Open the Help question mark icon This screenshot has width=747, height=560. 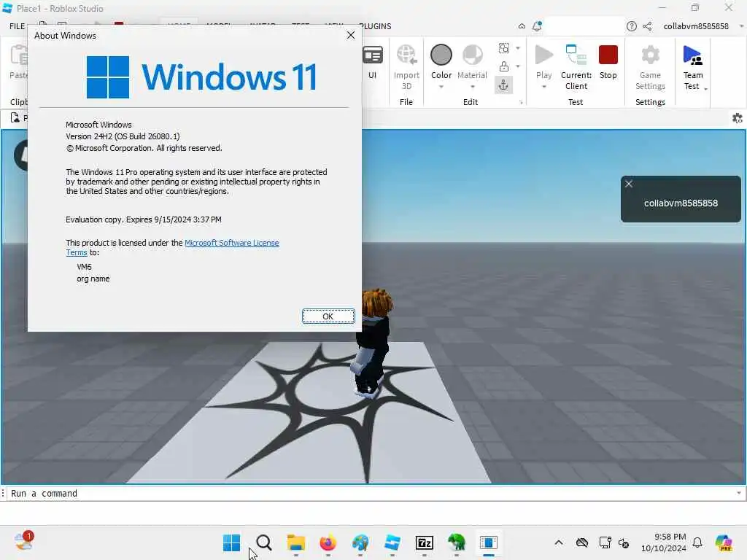pos(631,26)
